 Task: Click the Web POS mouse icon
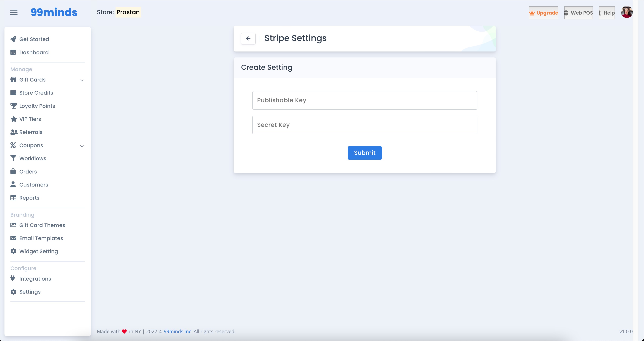[x=566, y=13]
